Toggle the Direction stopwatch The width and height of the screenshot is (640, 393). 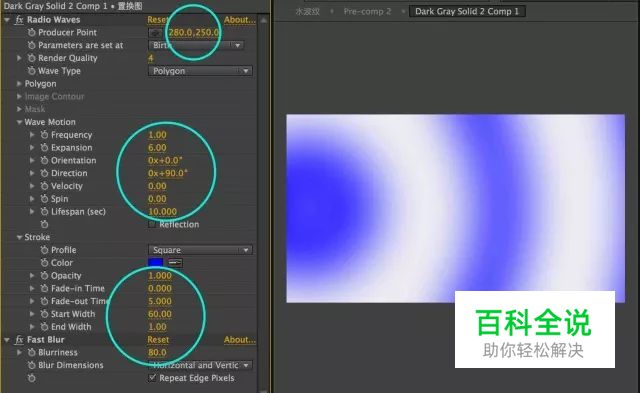(44, 173)
